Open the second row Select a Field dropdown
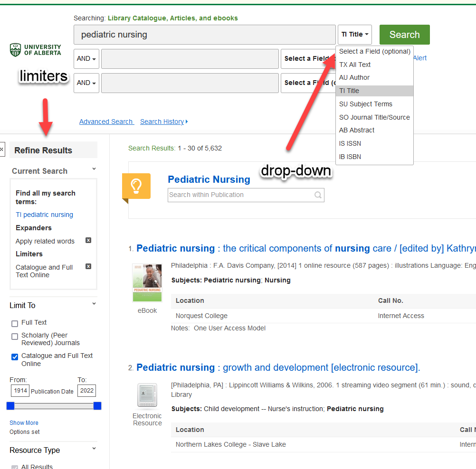Image resolution: width=476 pixels, height=469 pixels. 308,58
